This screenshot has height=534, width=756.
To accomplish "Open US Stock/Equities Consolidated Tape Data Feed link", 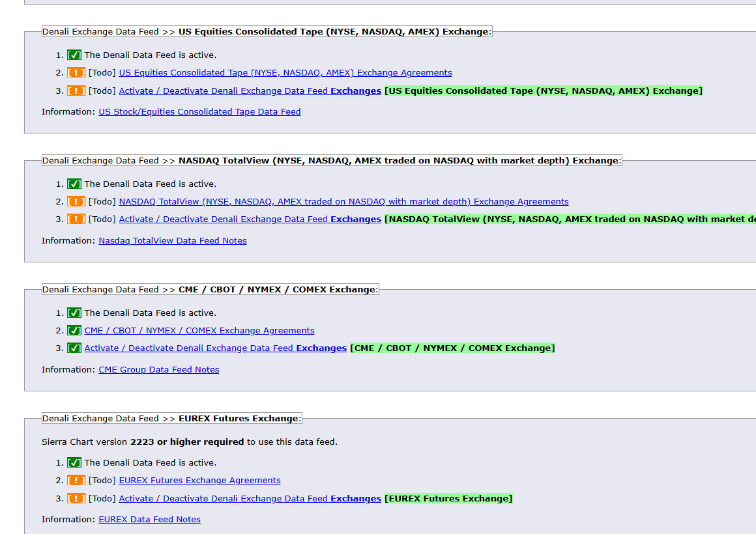I will point(199,112).
